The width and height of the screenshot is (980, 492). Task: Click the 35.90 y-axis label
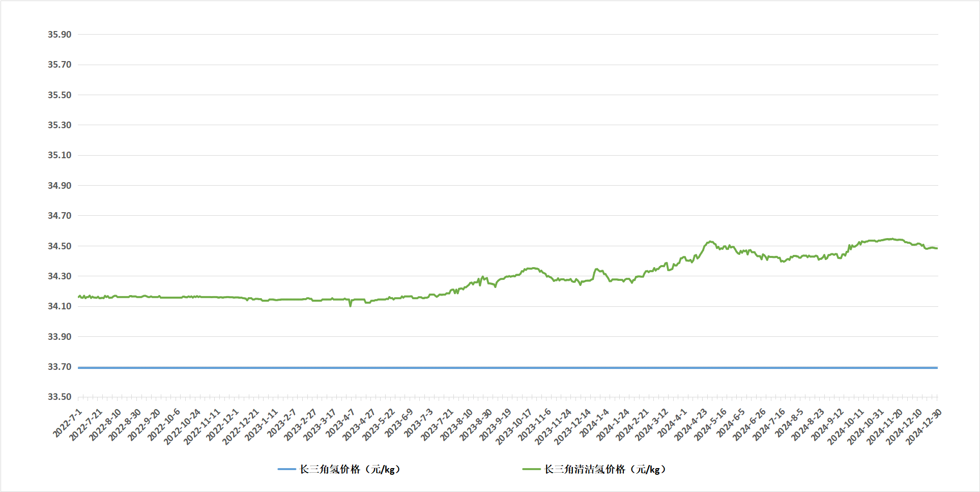click(x=60, y=35)
